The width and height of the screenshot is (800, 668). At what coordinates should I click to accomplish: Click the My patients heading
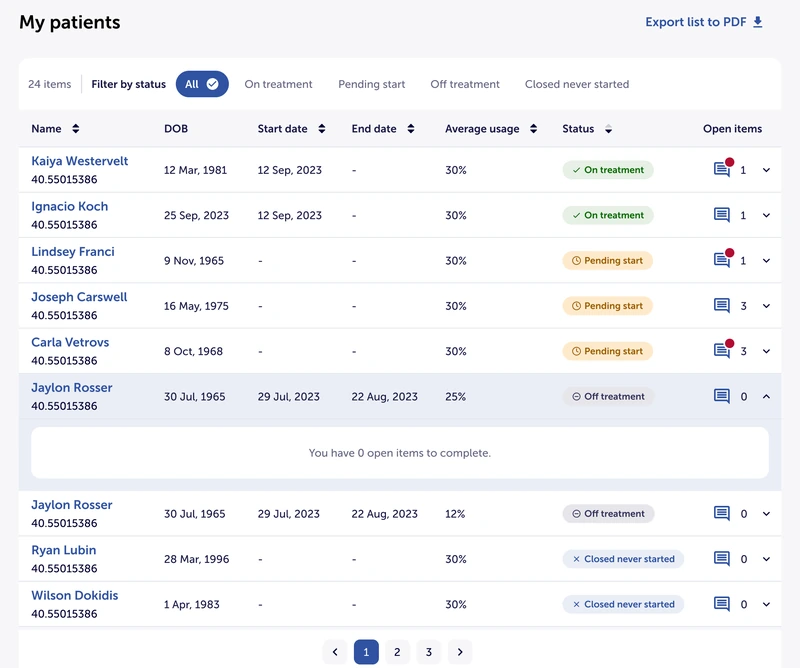(70, 22)
